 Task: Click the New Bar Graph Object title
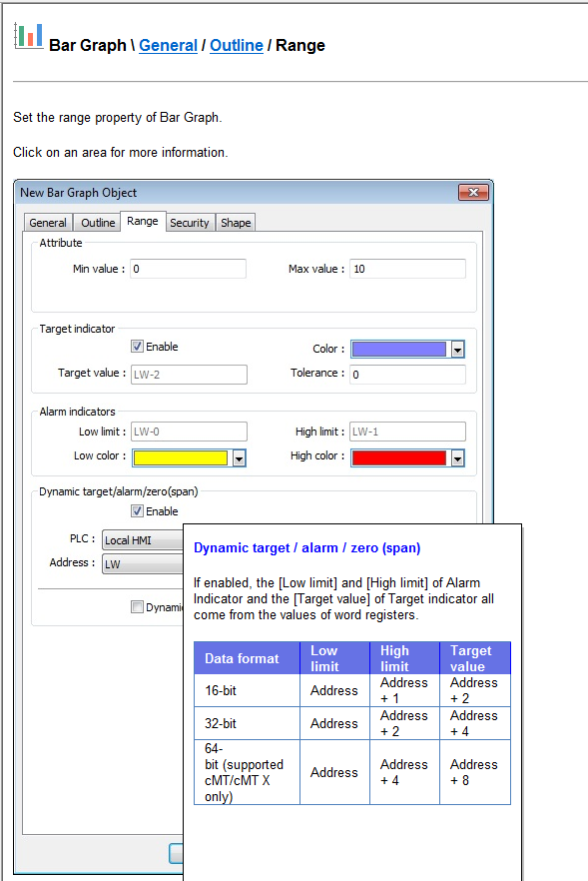(x=79, y=193)
